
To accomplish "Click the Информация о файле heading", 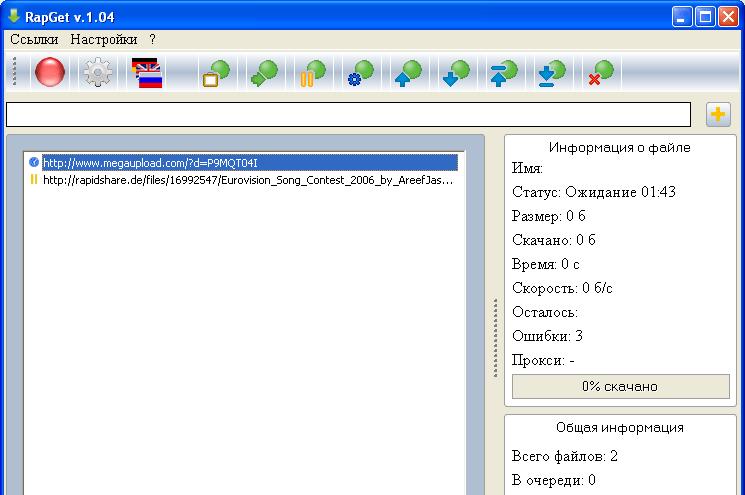I will [620, 147].
